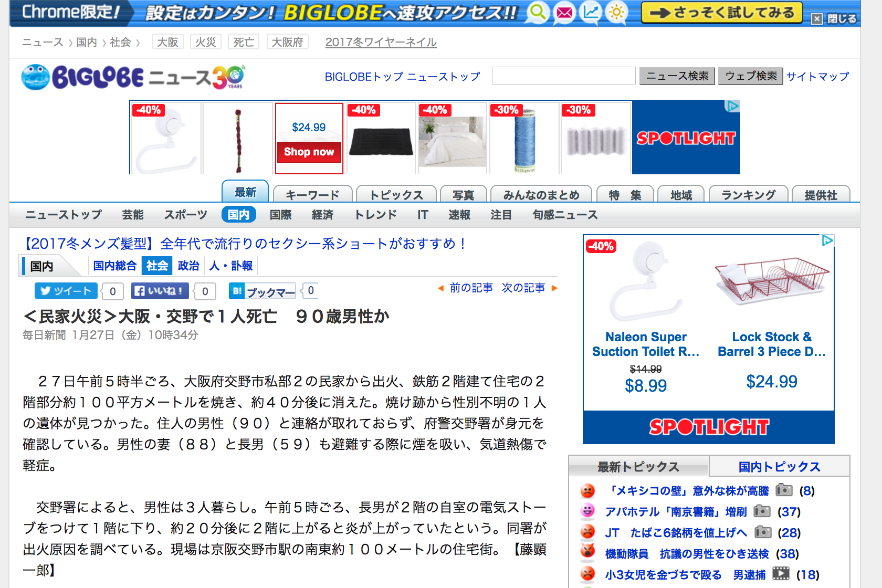
Task: Click the chart graph icon in banner
Action: click(x=591, y=12)
